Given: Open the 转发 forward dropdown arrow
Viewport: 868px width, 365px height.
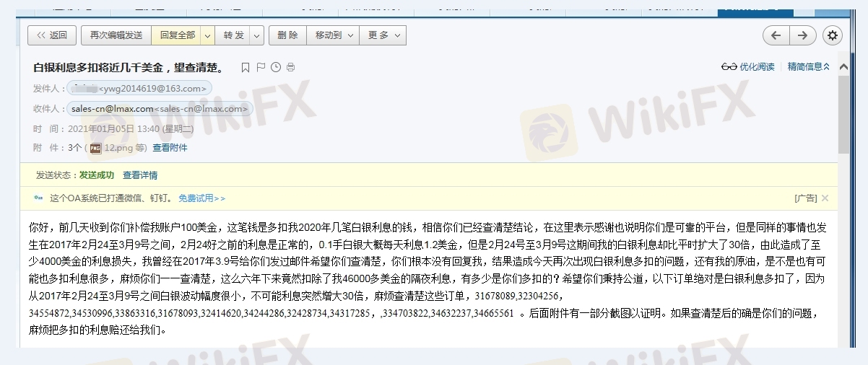Looking at the screenshot, I should [258, 35].
